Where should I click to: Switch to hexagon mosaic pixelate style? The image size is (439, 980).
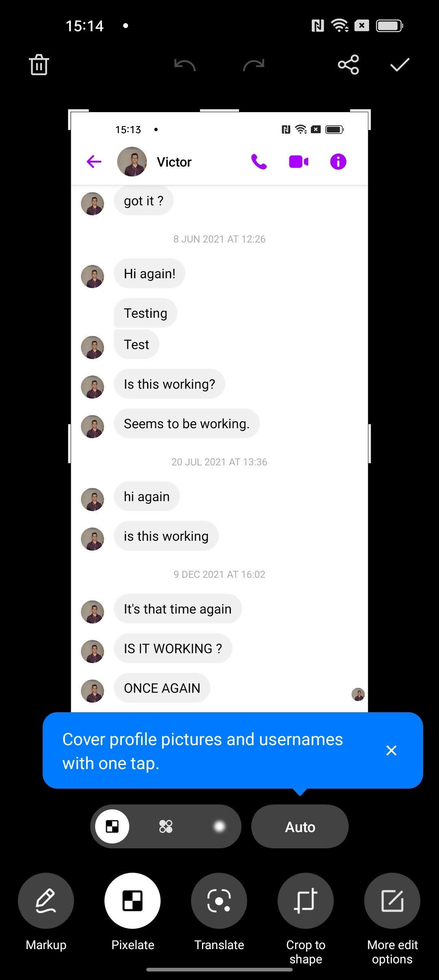click(166, 826)
